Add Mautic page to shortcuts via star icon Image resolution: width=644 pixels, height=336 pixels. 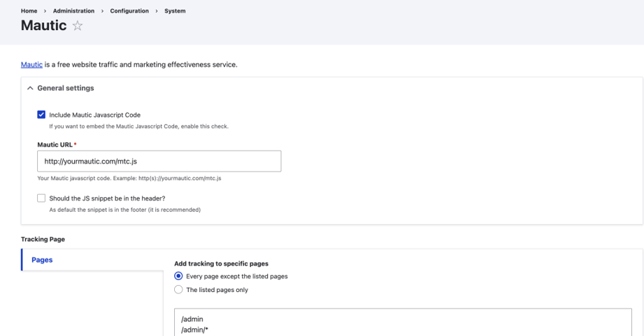pyautogui.click(x=77, y=26)
